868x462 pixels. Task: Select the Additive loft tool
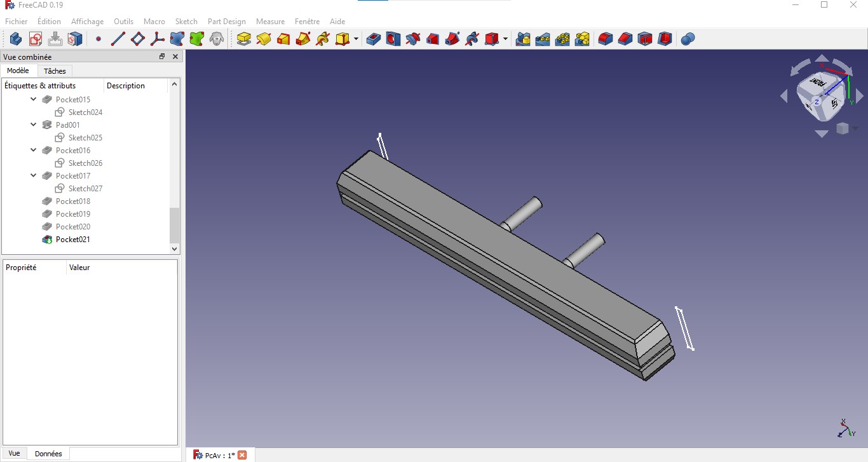[x=283, y=39]
